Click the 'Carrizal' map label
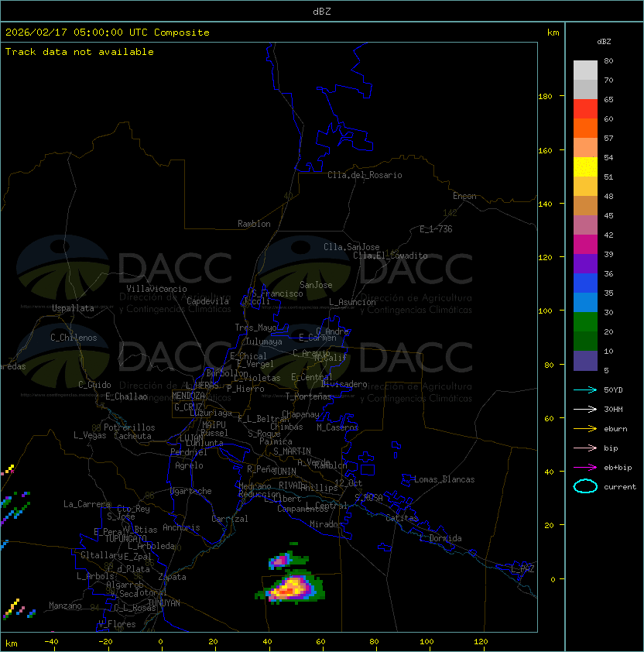The width and height of the screenshot is (644, 652). coord(230,519)
